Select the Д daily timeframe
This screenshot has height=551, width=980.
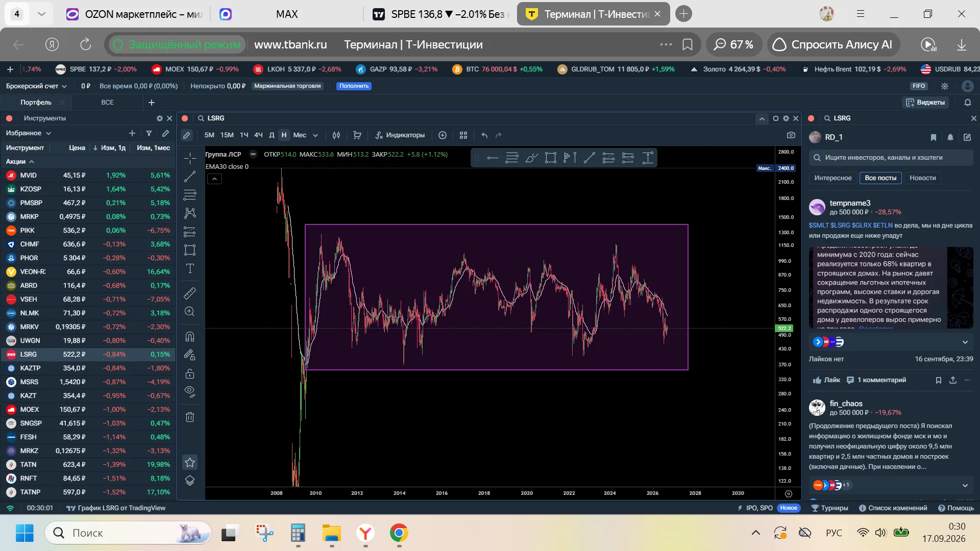coord(272,135)
